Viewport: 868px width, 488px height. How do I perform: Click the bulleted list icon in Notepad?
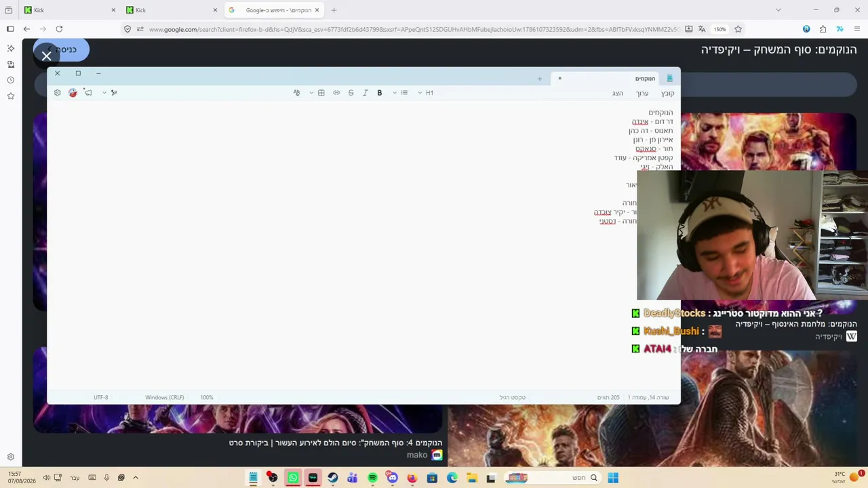[404, 93]
